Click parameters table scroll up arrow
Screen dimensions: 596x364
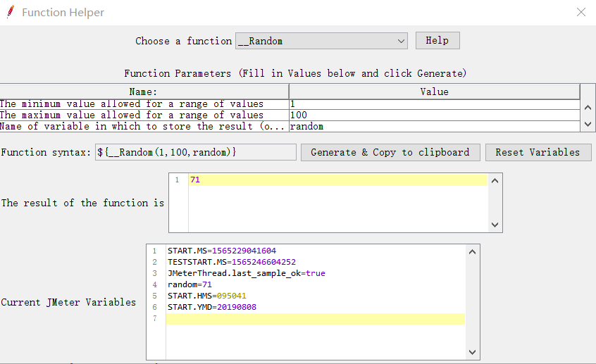tap(588, 108)
